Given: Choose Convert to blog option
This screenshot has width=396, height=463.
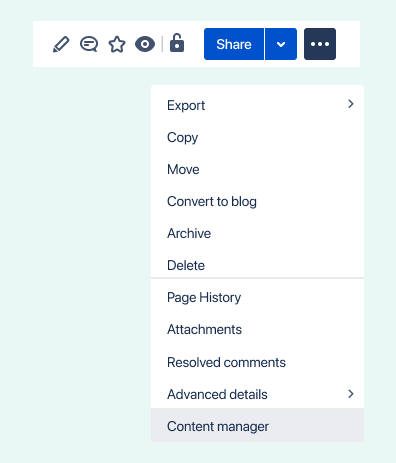Looking at the screenshot, I should 257,201.
